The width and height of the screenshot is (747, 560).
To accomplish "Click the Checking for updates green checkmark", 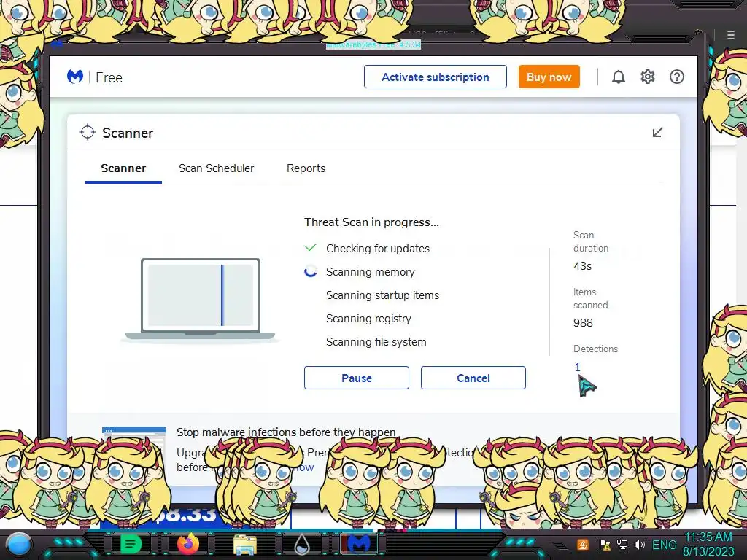I will (x=311, y=248).
